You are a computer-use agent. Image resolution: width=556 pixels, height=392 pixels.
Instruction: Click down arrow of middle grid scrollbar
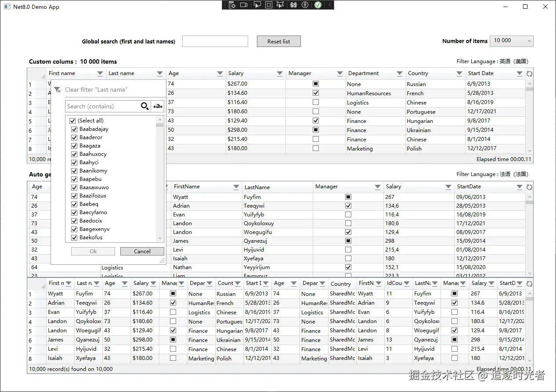[530, 273]
